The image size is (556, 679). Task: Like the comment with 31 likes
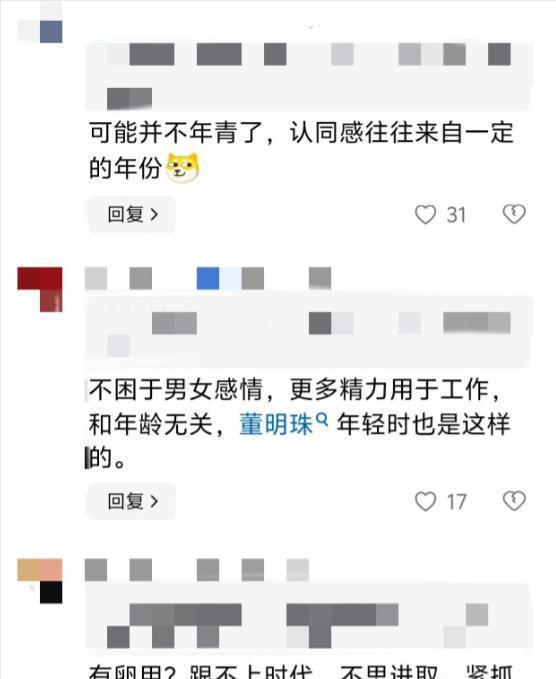(425, 214)
